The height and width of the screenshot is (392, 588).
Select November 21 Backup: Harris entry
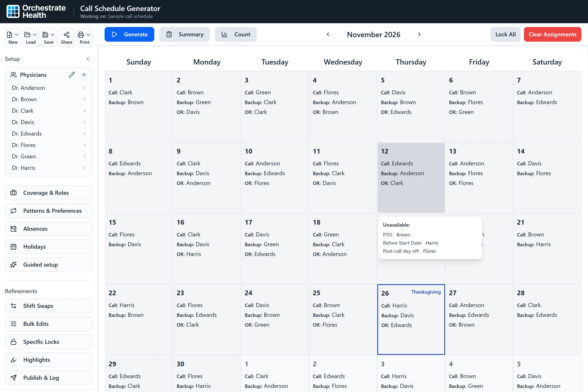pyautogui.click(x=534, y=245)
